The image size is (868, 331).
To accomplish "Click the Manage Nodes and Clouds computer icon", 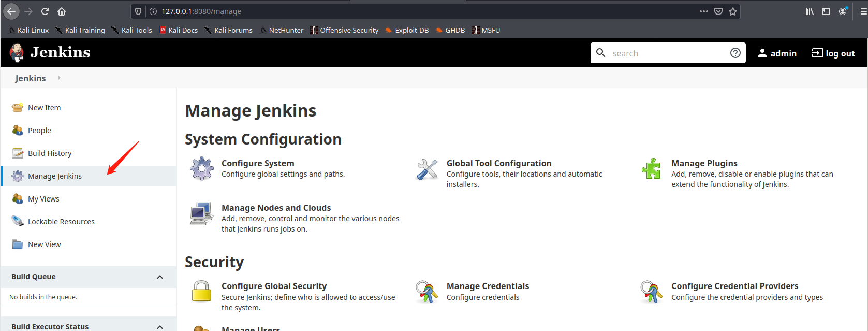I will point(201,213).
